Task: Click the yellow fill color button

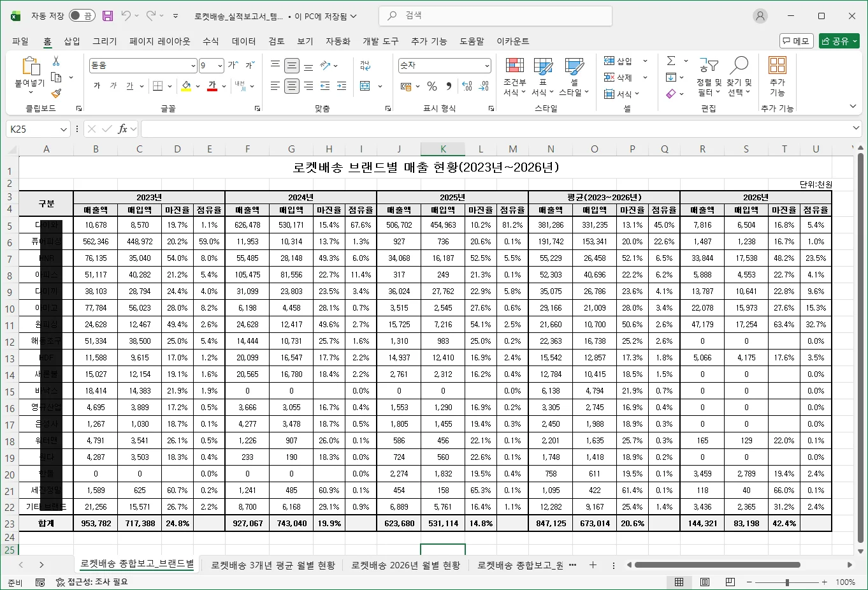Action: pyautogui.click(x=186, y=85)
